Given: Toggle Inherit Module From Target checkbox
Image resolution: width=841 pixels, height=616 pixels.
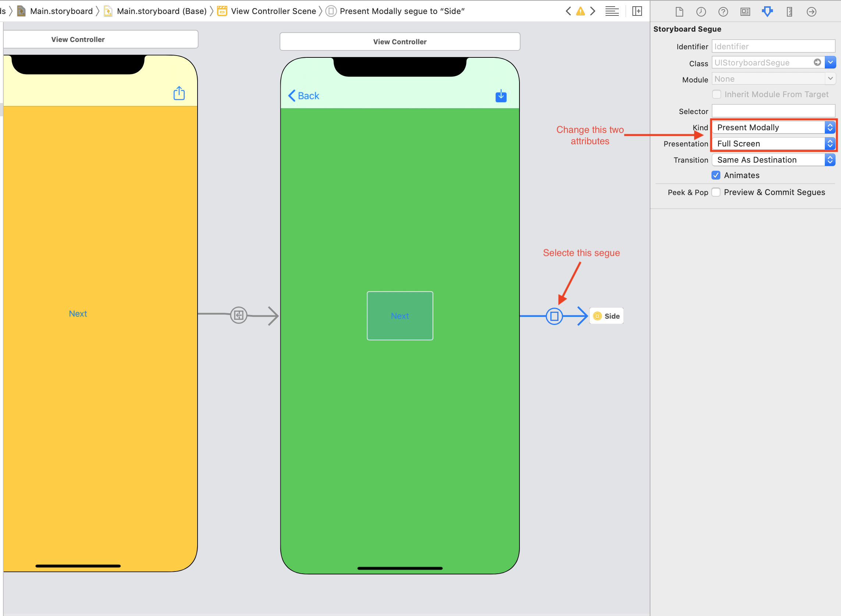Looking at the screenshot, I should point(716,95).
